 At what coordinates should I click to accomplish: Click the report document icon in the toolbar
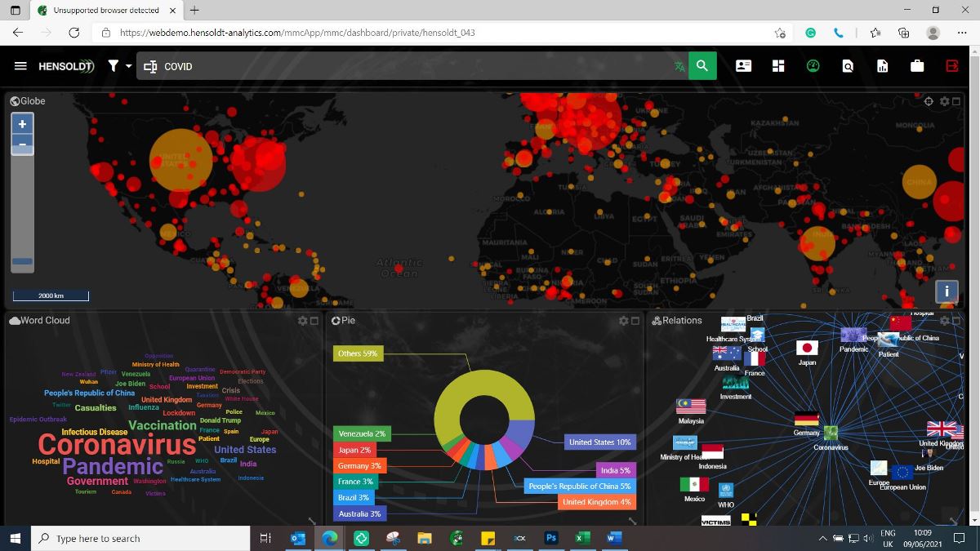882,66
